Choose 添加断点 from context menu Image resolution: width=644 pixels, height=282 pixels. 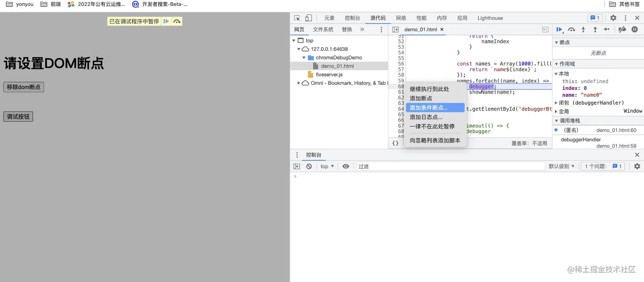(435, 98)
